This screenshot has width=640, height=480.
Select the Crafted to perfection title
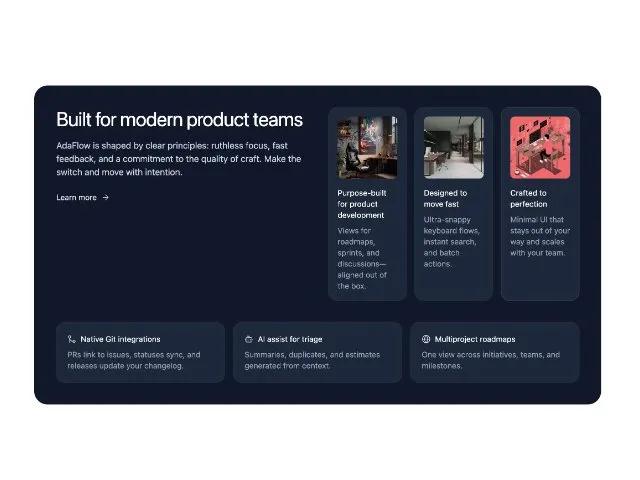[529, 198]
